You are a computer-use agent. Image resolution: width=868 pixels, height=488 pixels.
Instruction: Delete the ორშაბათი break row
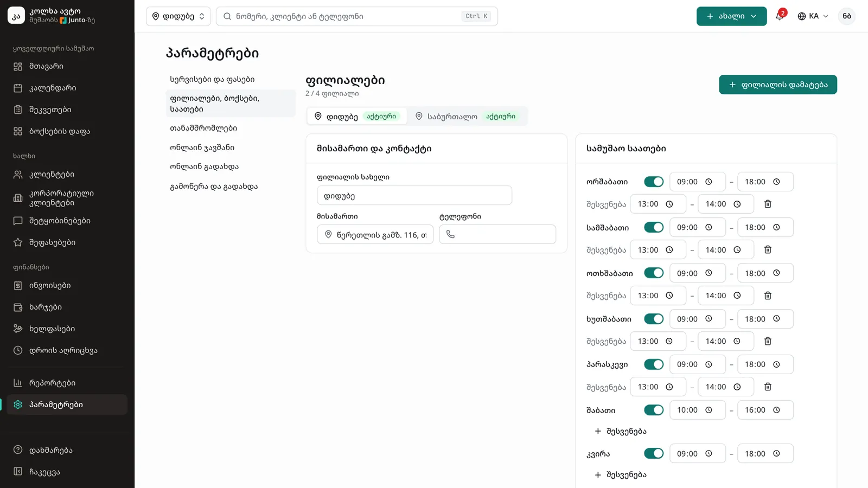(x=768, y=204)
